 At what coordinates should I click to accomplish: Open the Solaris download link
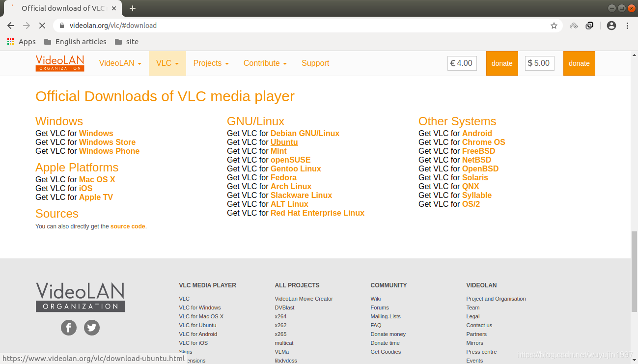[475, 178]
